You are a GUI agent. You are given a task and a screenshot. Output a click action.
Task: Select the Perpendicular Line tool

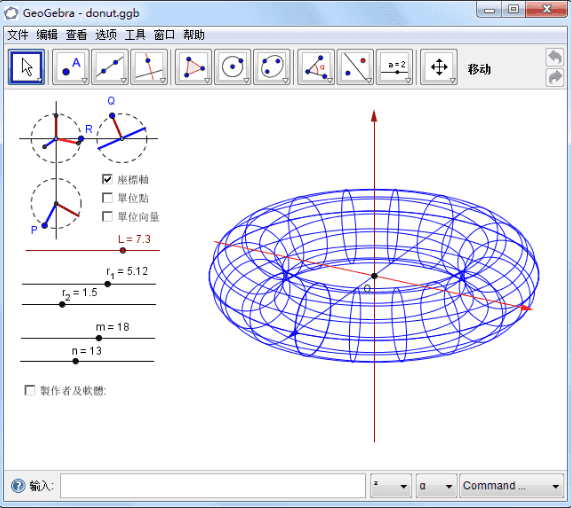point(149,67)
